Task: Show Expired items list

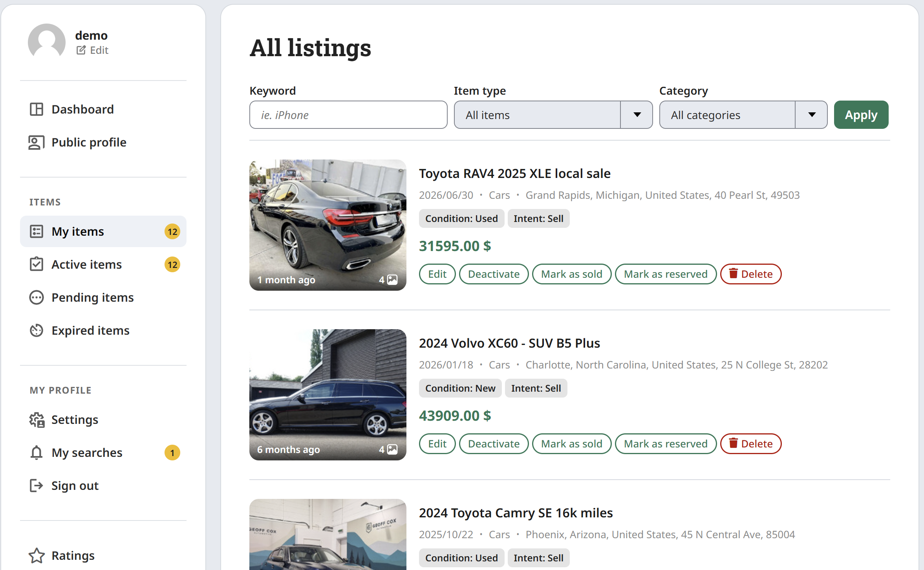Action: click(103, 330)
